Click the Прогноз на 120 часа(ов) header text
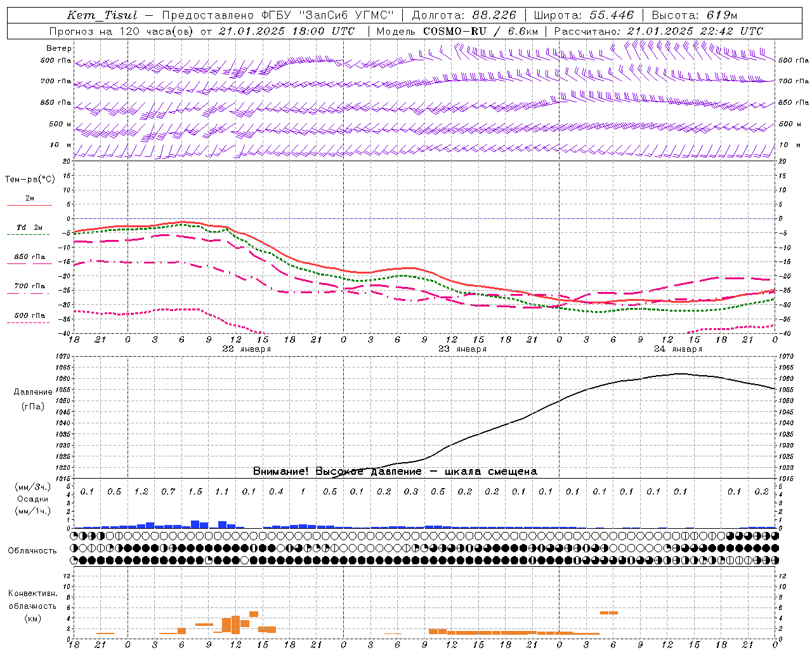 [121, 31]
